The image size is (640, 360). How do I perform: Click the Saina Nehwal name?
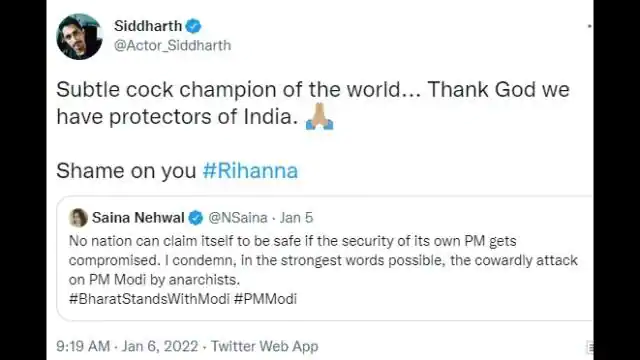(x=138, y=218)
